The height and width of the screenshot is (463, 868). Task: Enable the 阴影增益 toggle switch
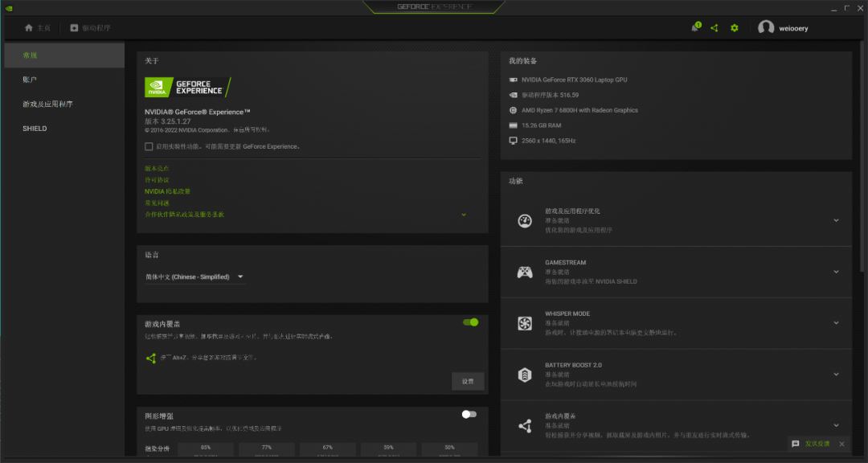[x=469, y=414]
